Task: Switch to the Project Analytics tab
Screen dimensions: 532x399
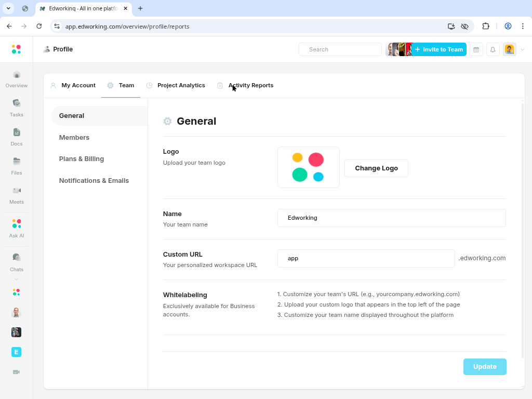Action: (176, 85)
